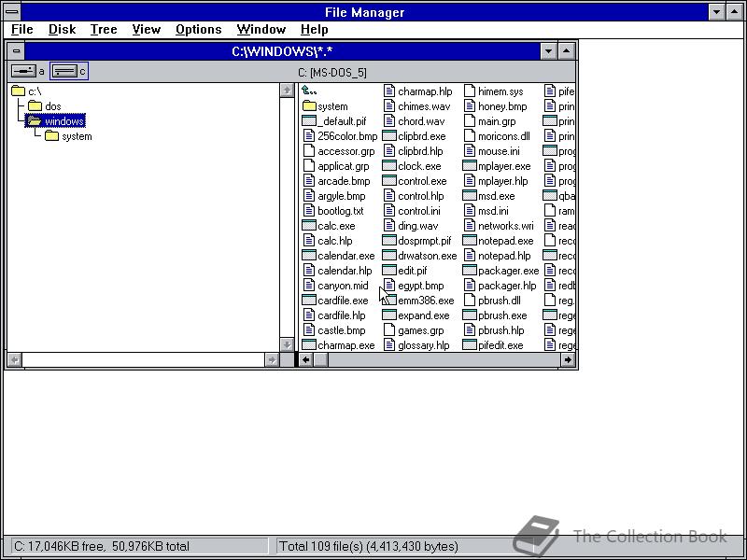Select expand.exe program icon
The width and height of the screenshot is (747, 560).
389,315
